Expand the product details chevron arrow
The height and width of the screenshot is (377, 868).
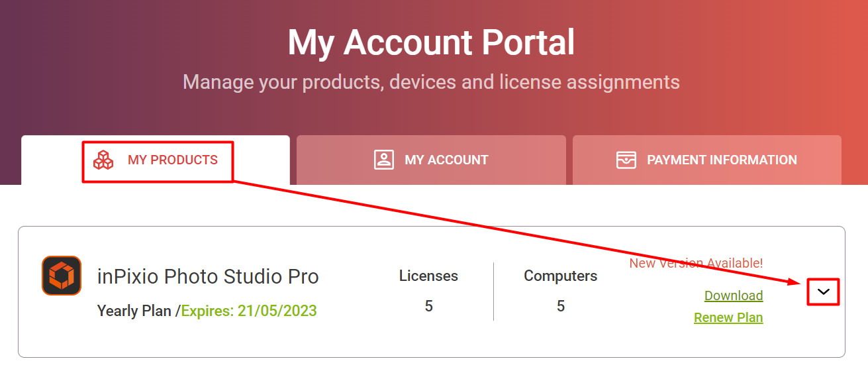pos(824,292)
